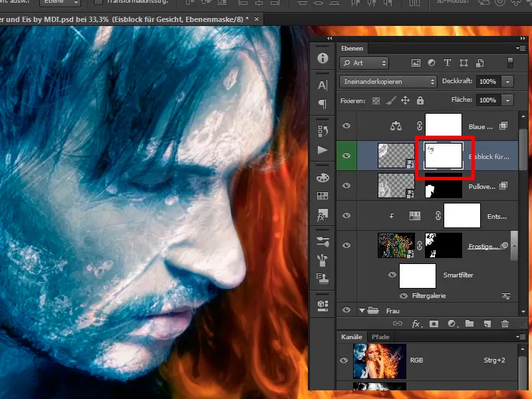
Task: Hide the Frostige layer
Action: [x=346, y=245]
